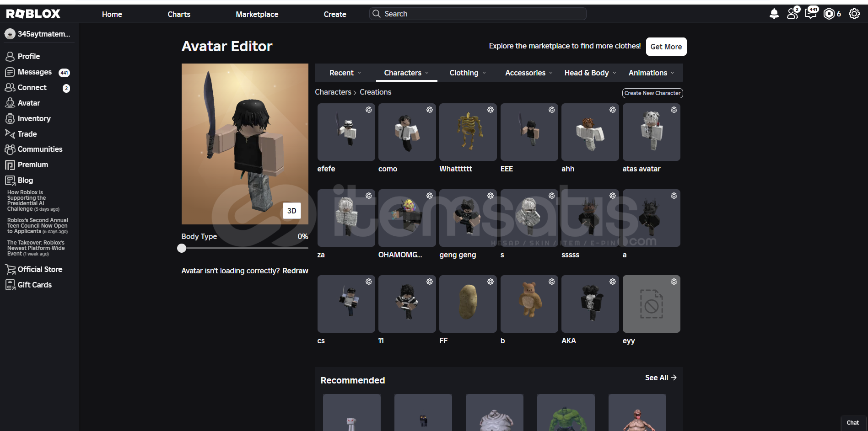
Task: Open the Teen Council blog post
Action: pyautogui.click(x=38, y=226)
